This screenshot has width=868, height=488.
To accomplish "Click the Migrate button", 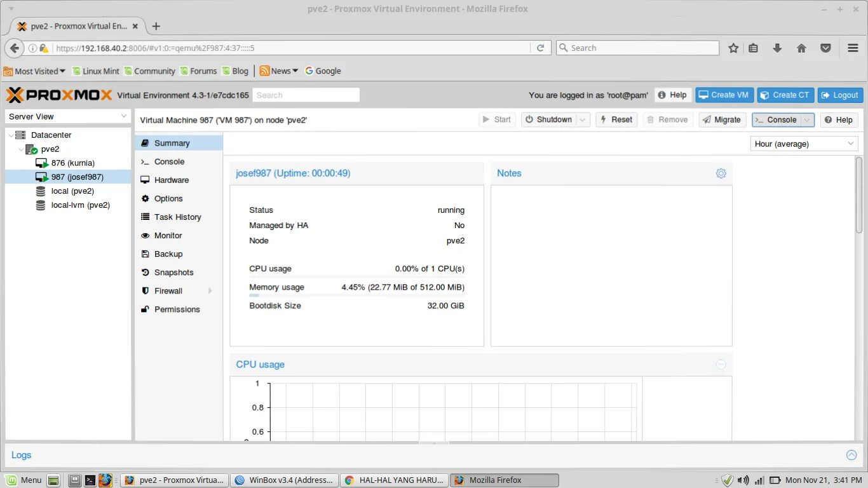I will 722,119.
